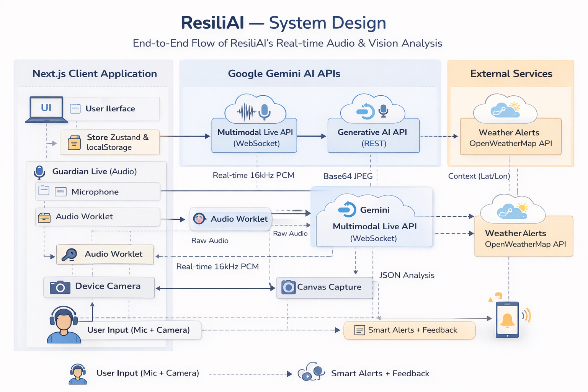This screenshot has width=588, height=392.
Task: Click the microphone icon beside Guardian Live
Action: pos(39,172)
